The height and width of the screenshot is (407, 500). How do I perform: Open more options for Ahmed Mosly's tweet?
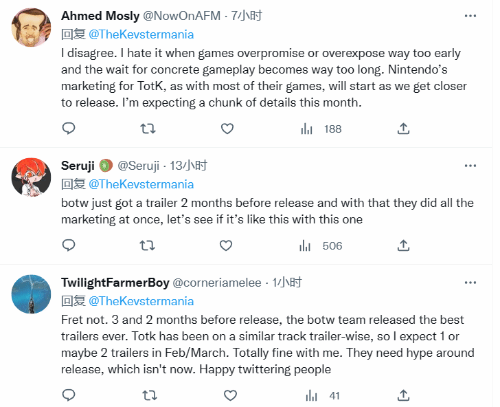click(x=470, y=16)
